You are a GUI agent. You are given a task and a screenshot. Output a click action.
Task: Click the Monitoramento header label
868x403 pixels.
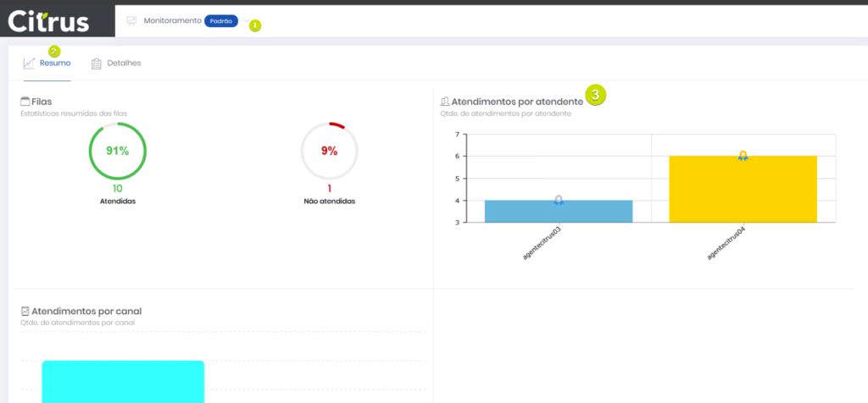pos(173,20)
